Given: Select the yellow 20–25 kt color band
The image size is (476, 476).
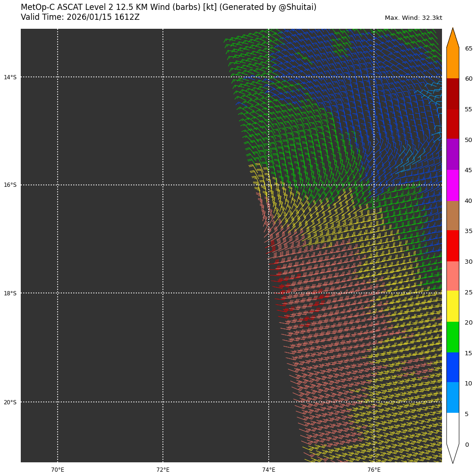Looking at the screenshot, I should pyautogui.click(x=452, y=306).
